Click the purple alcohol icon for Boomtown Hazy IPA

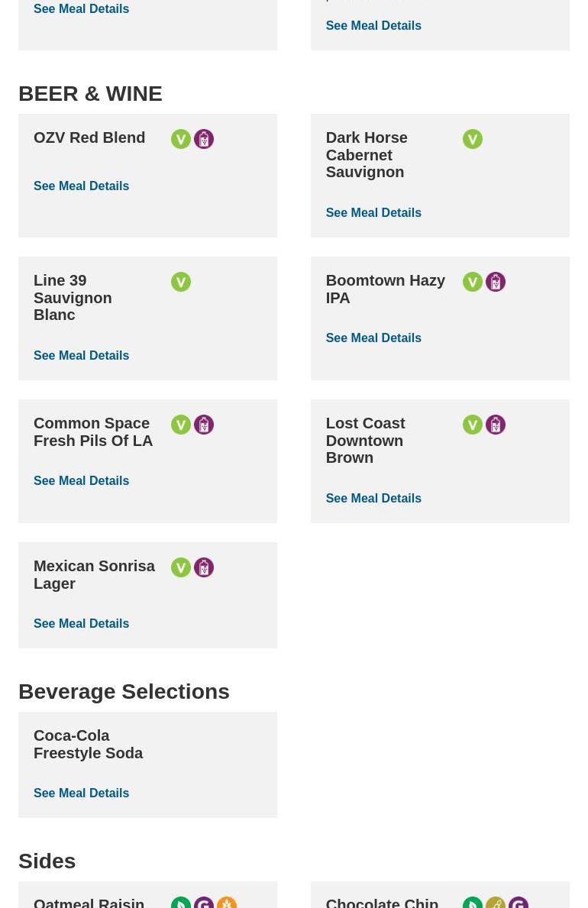click(496, 282)
